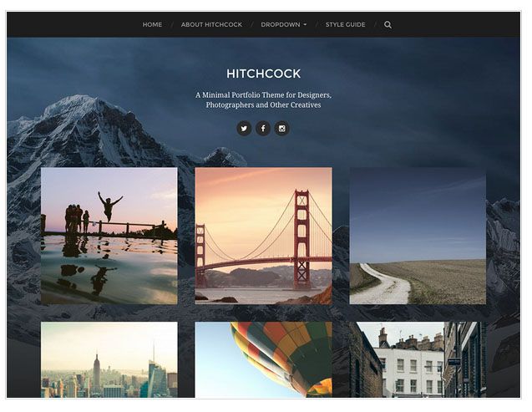Go to the Home menu item
Viewport: 532px width, 412px height.
152,25
